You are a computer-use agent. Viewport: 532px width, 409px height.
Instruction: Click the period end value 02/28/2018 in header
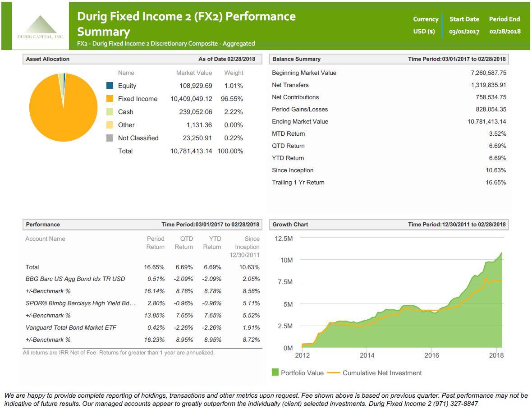(505, 32)
